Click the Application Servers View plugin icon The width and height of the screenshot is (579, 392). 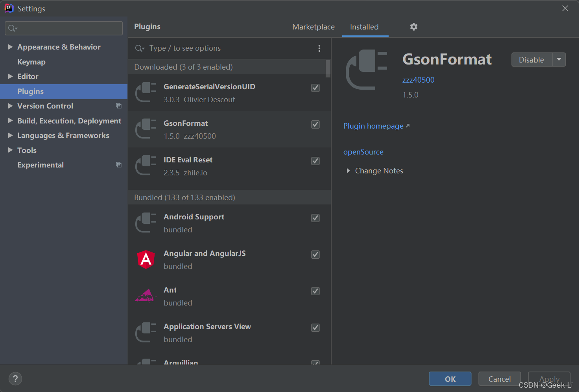(146, 332)
